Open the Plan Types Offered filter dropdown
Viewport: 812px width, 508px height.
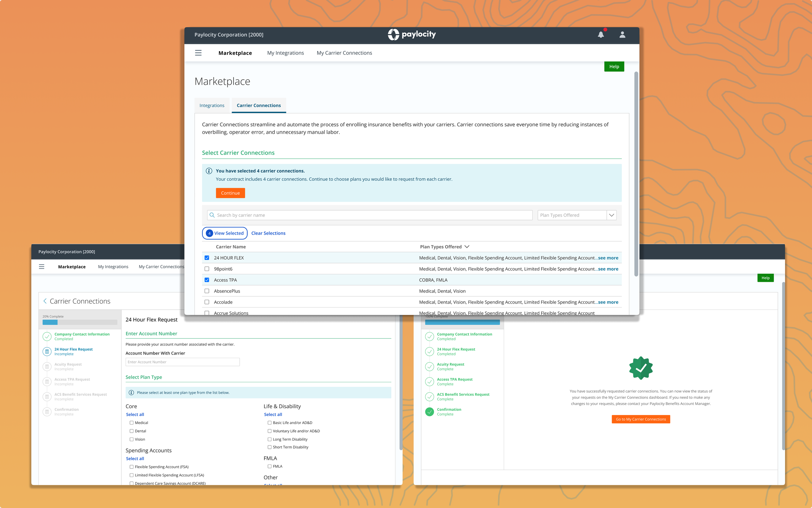pyautogui.click(x=611, y=215)
